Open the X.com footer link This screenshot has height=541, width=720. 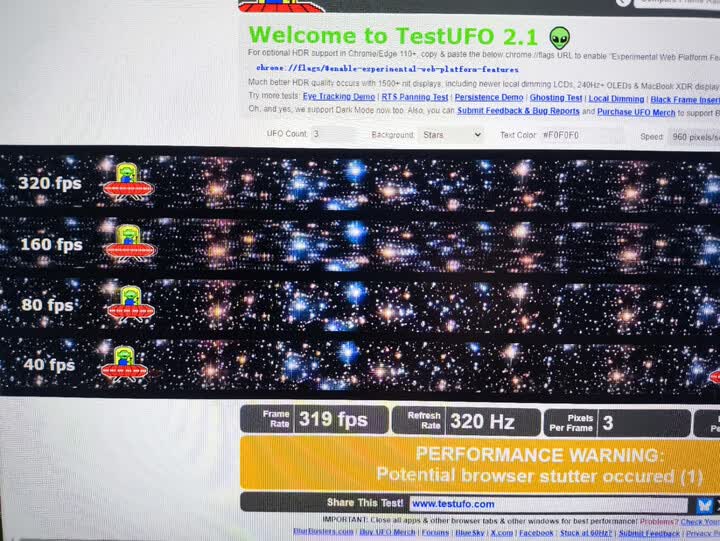point(501,533)
